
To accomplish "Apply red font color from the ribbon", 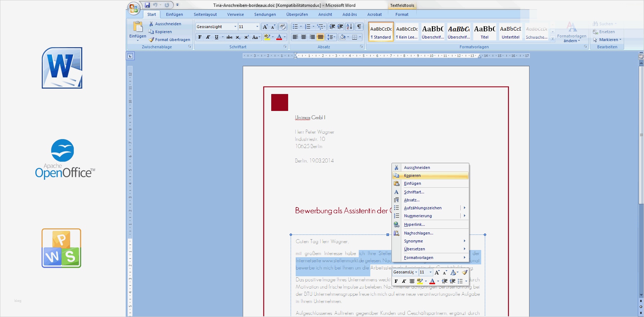I will pyautogui.click(x=279, y=37).
